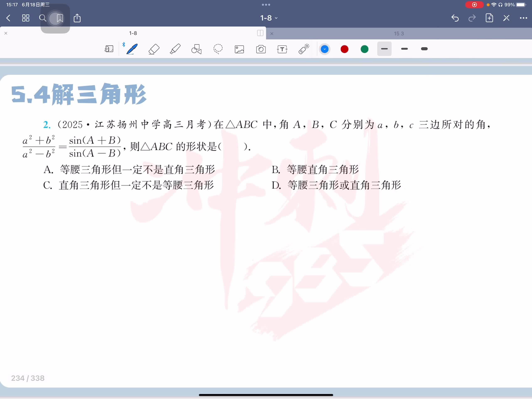Select the Text box tool

click(282, 49)
